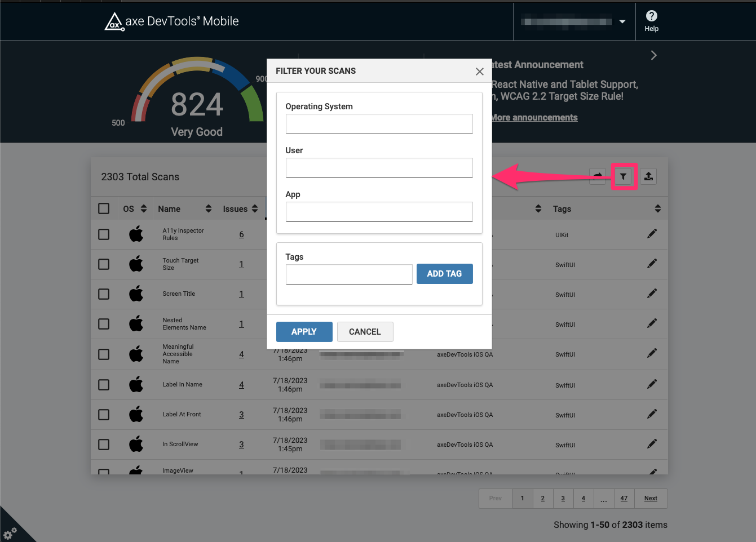Go to page 47 of scans

click(x=624, y=498)
